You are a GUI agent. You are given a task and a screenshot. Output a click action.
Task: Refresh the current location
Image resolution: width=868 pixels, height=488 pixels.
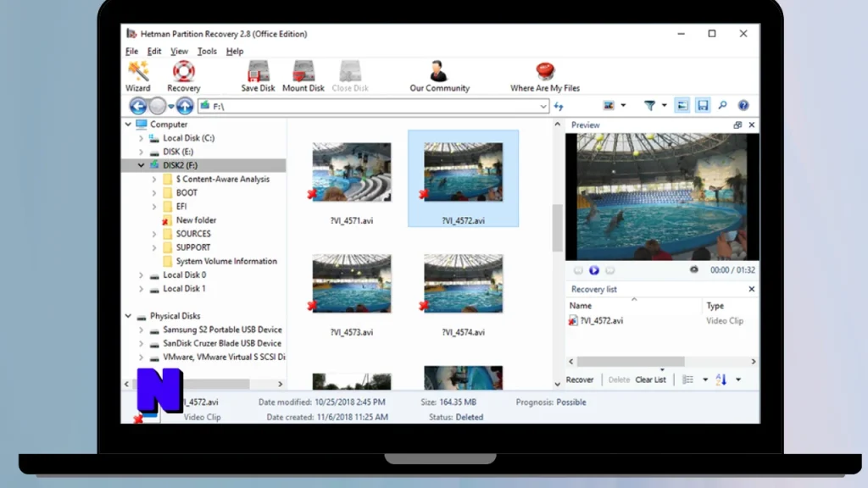click(559, 106)
